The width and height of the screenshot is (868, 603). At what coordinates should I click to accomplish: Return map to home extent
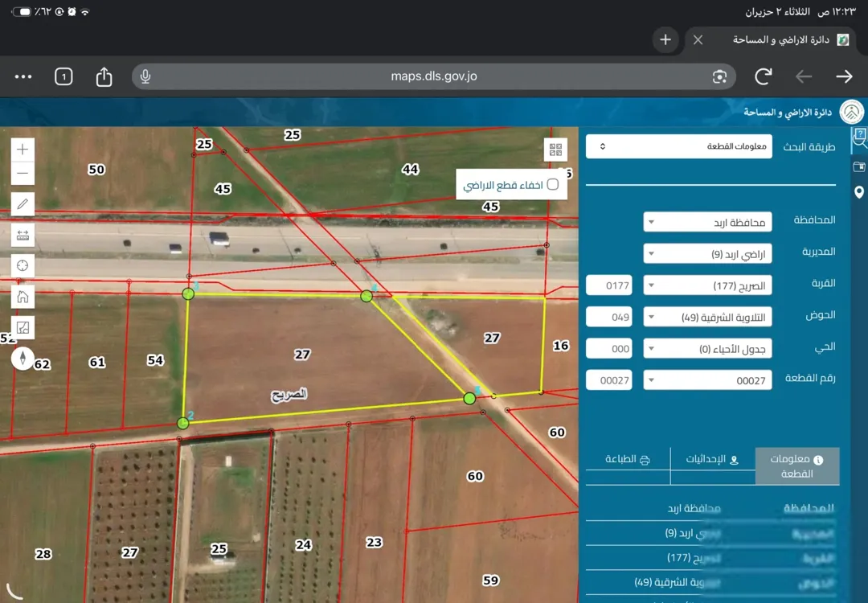tap(23, 297)
